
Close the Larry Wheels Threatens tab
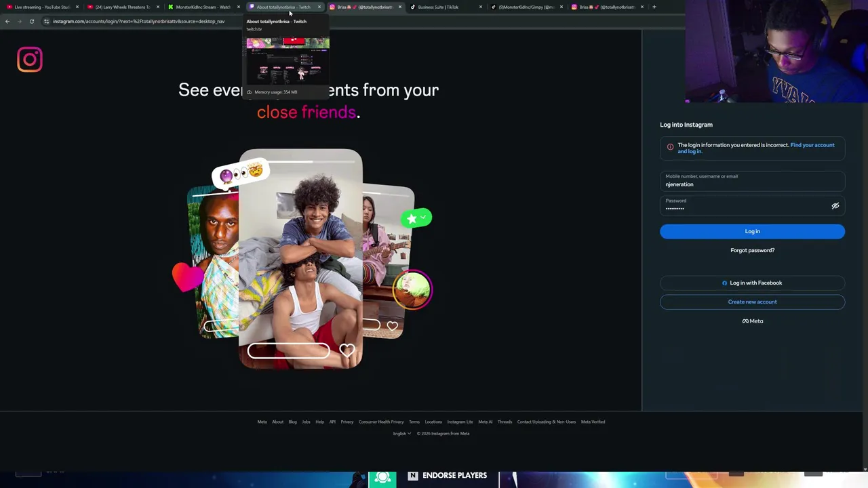pyautogui.click(x=157, y=7)
